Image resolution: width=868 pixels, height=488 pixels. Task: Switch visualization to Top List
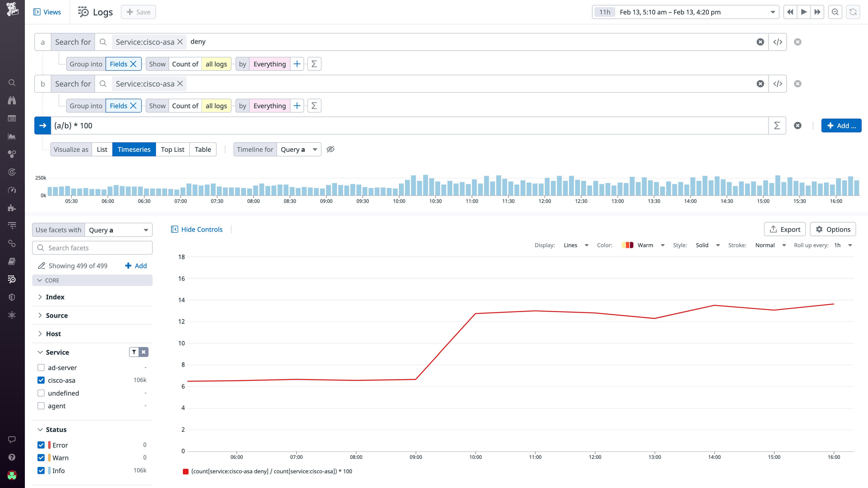pos(172,149)
